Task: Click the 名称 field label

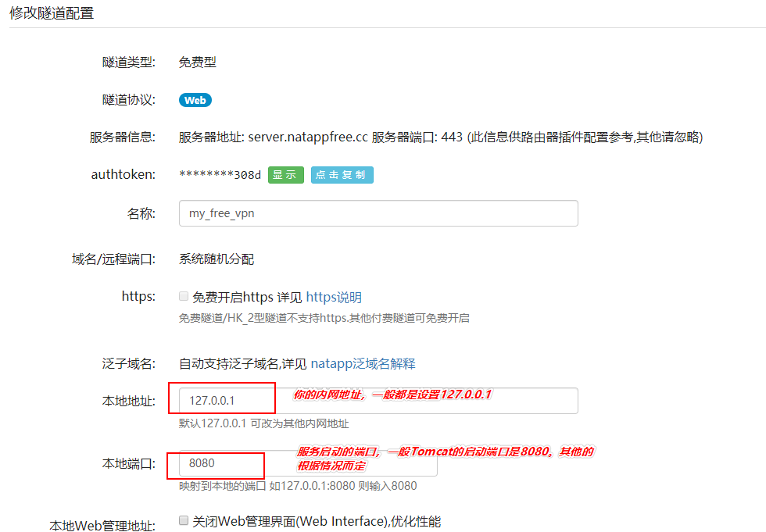Action: tap(141, 213)
